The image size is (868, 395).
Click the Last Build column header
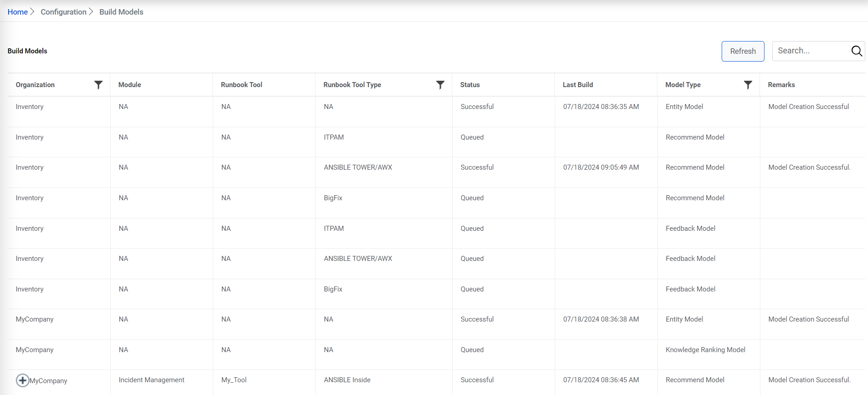pyautogui.click(x=578, y=85)
